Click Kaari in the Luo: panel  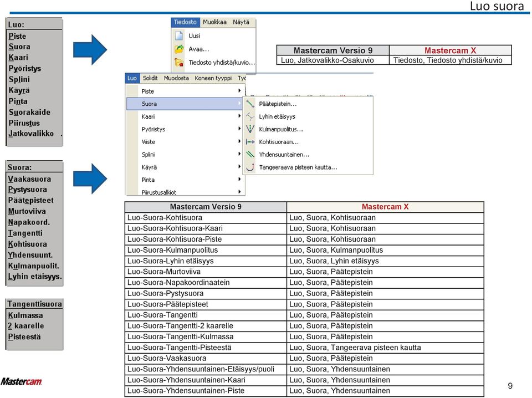[18, 57]
